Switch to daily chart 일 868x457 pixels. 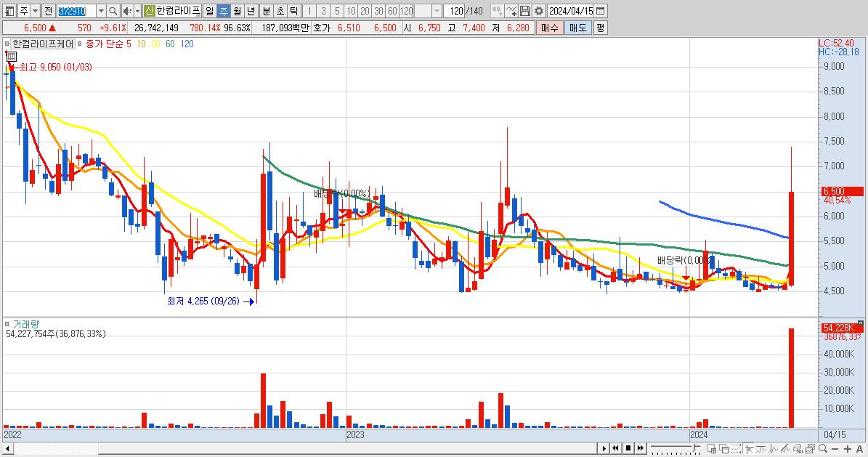coord(209,11)
